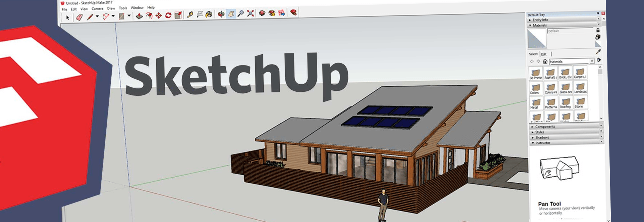The width and height of the screenshot is (644, 222).
Task: Select the Eraser tool
Action: (79, 17)
